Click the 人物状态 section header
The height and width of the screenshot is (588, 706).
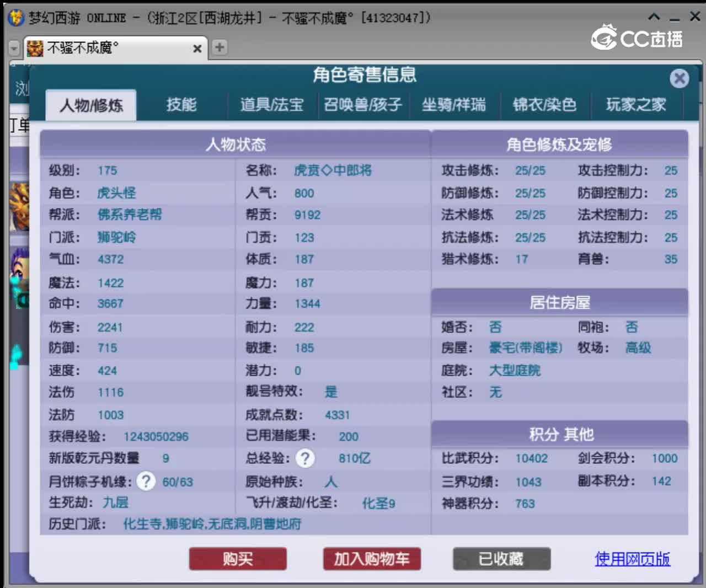point(236,145)
